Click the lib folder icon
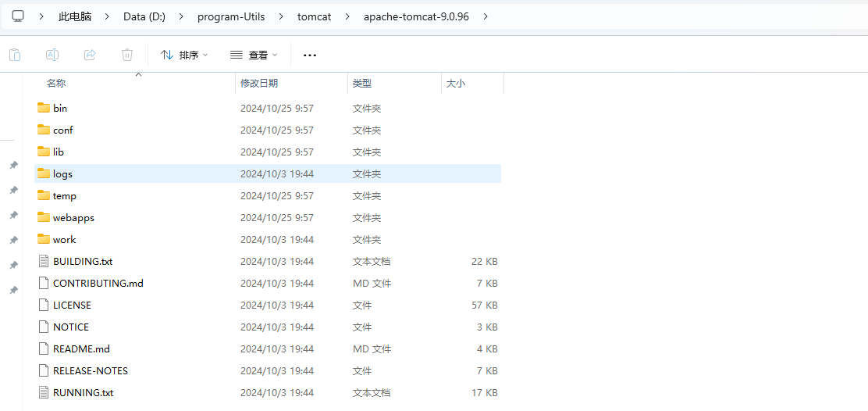868x411 pixels. pos(44,152)
